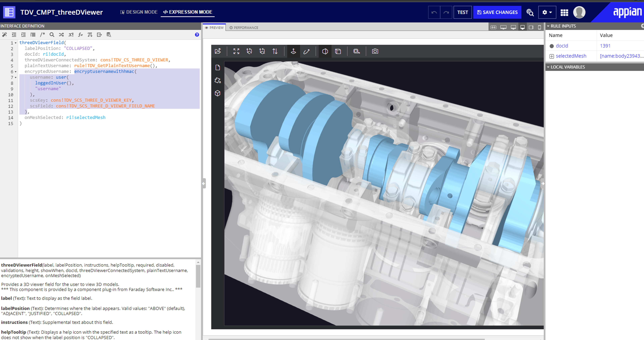Collapse the RULE INPUTS section

coord(548,26)
